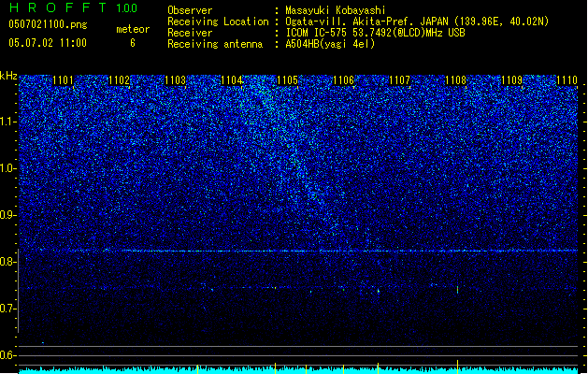The height and width of the screenshot is (374, 588).
Task: Click the date stamp 05.07.02 11:00
Action: [48, 43]
